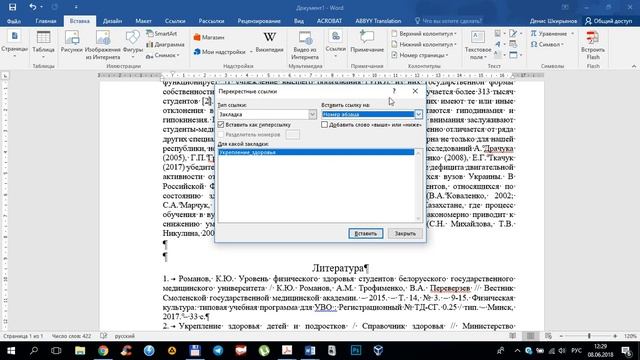Click the 'русский' language indicator

pyautogui.click(x=124, y=336)
